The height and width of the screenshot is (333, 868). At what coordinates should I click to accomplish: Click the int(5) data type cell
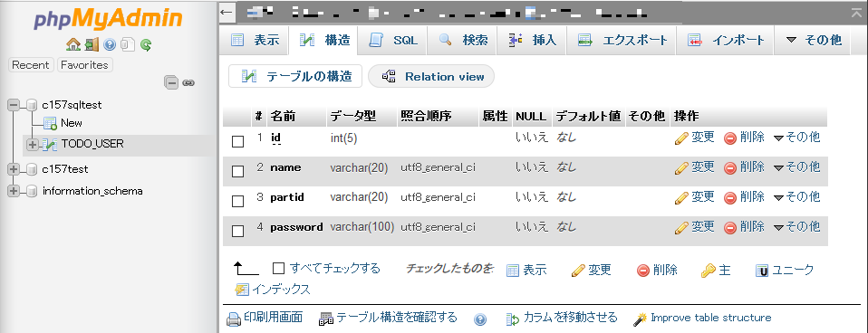pyautogui.click(x=343, y=138)
